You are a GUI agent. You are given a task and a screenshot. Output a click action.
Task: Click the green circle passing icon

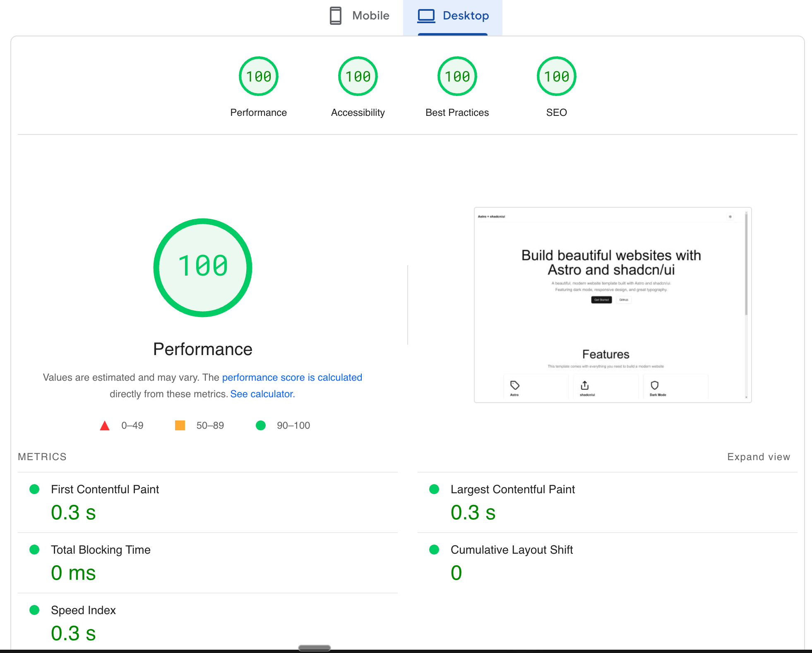(260, 425)
